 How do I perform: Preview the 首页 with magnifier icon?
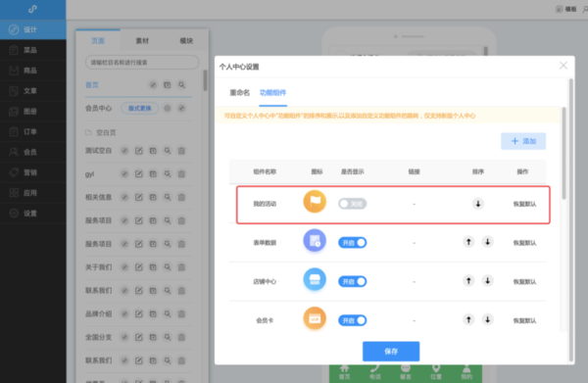point(181,85)
